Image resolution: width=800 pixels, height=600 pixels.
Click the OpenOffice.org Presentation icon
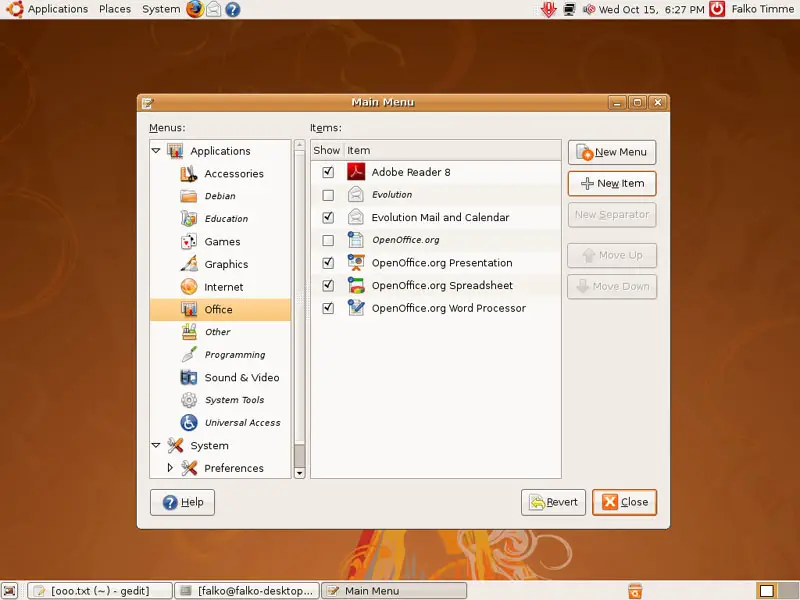(356, 262)
